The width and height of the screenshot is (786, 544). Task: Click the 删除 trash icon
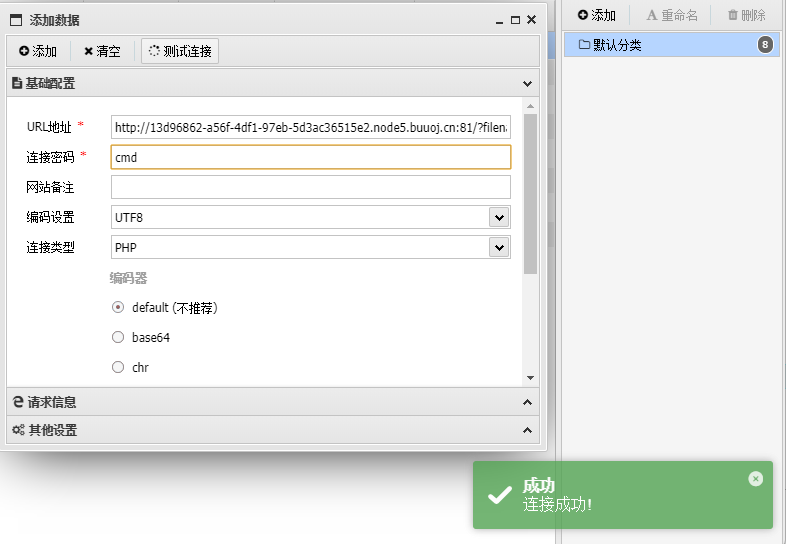coord(733,15)
